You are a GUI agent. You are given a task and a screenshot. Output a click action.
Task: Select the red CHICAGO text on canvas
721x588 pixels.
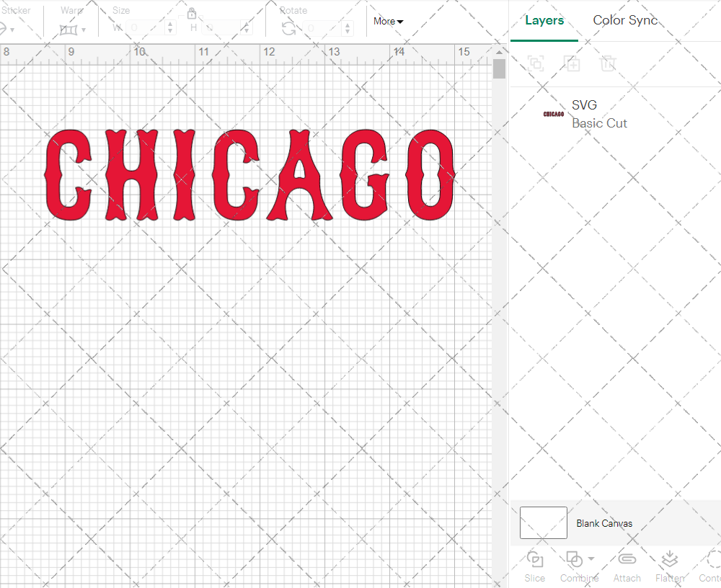249,175
